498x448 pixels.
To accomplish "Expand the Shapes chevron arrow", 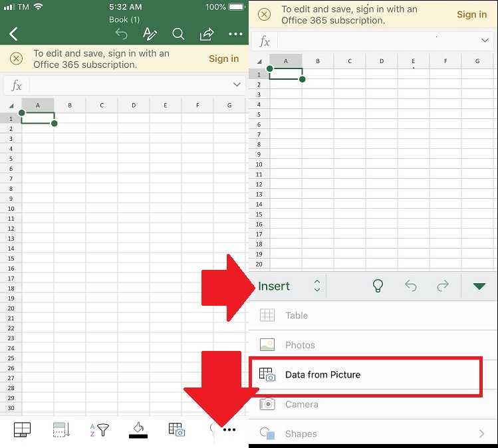I will click(x=482, y=434).
